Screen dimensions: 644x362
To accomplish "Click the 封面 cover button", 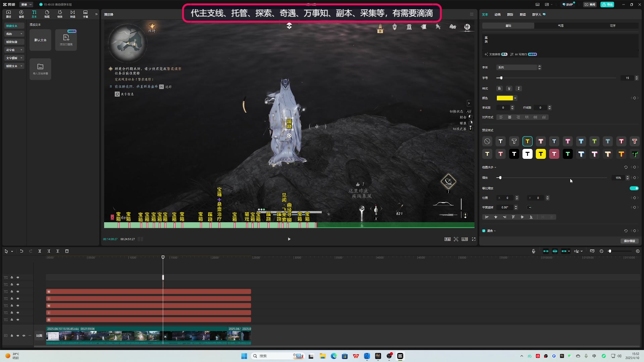I will tap(39, 336).
